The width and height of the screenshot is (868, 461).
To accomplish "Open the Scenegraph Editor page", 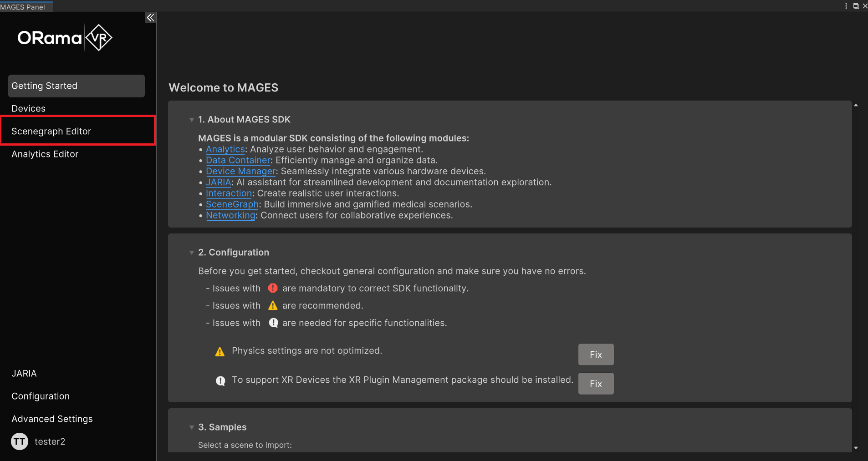I will point(51,131).
